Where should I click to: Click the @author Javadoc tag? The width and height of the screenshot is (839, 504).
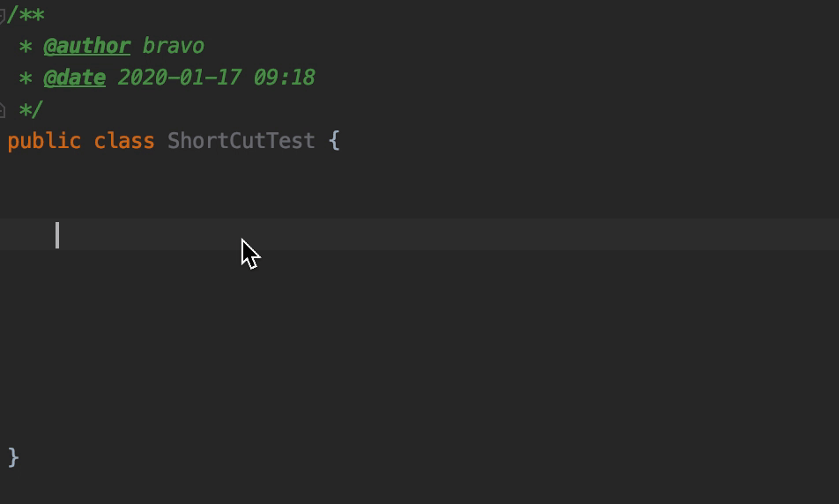pyautogui.click(x=86, y=47)
